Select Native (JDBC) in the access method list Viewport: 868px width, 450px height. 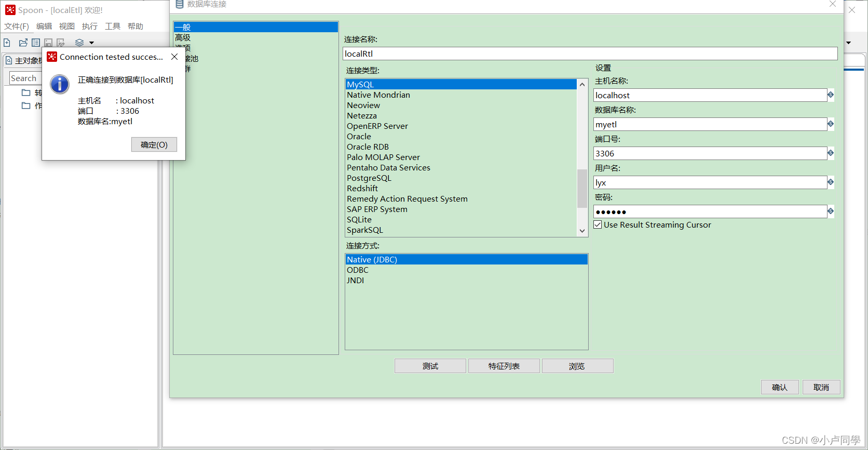point(467,259)
